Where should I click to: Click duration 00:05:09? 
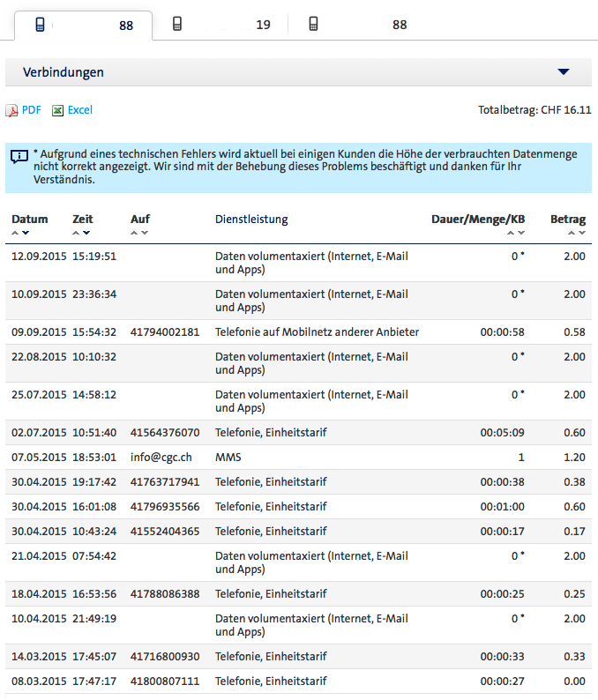pyautogui.click(x=503, y=433)
